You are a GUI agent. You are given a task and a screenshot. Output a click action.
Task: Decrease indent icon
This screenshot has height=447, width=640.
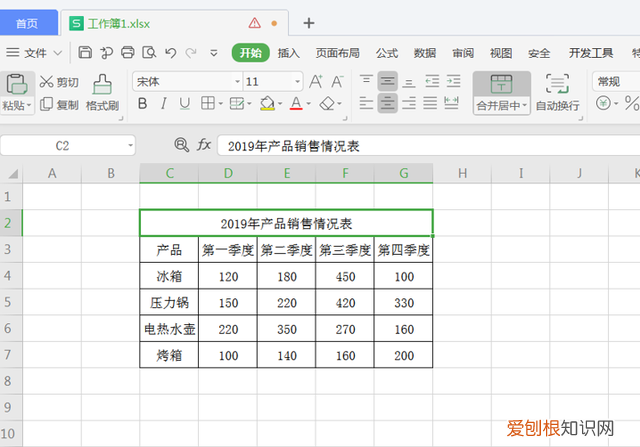(432, 81)
